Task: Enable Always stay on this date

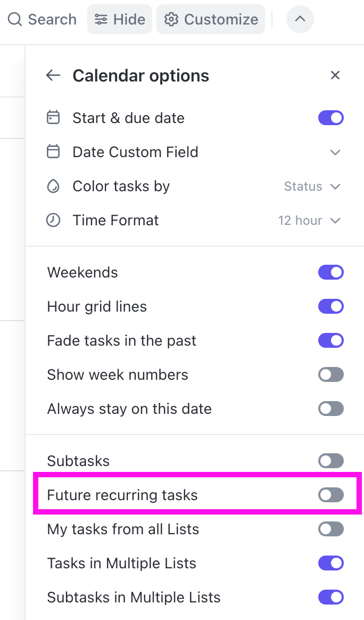Action: (331, 409)
